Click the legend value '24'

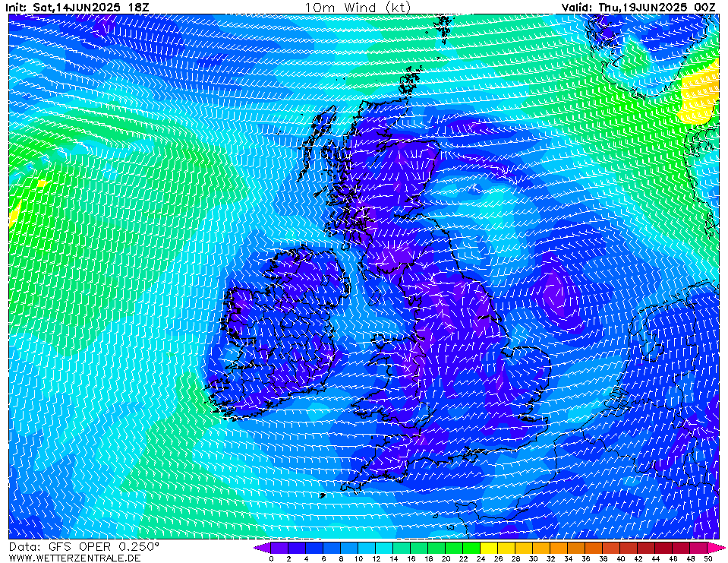point(481,558)
